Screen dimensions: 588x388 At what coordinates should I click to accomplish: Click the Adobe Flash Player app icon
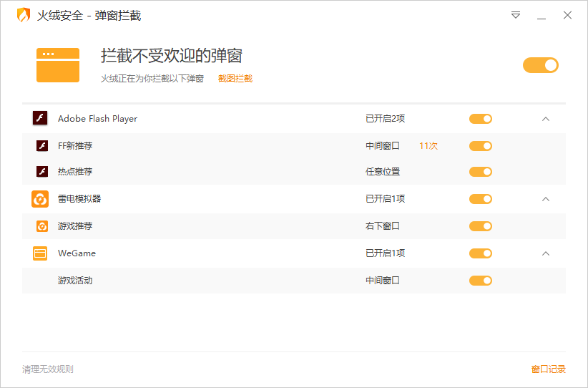[x=40, y=118]
